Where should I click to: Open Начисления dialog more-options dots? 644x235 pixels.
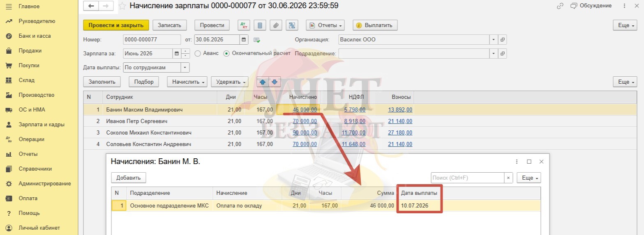[517, 162]
